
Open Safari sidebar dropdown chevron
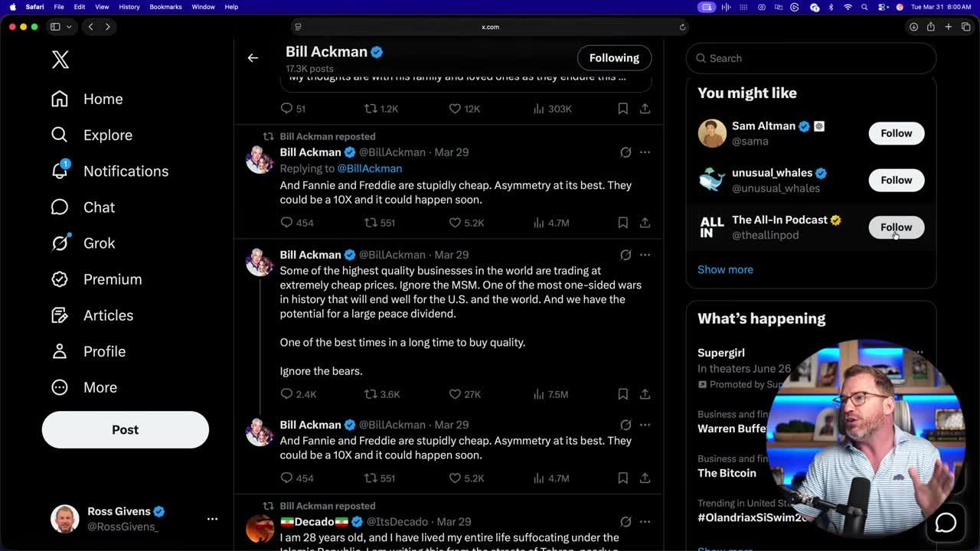(x=69, y=27)
